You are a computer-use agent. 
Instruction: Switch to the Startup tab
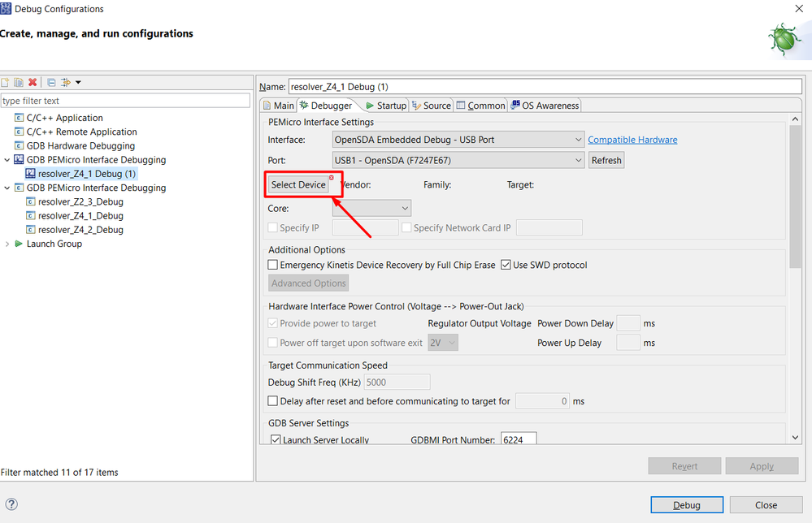point(385,106)
